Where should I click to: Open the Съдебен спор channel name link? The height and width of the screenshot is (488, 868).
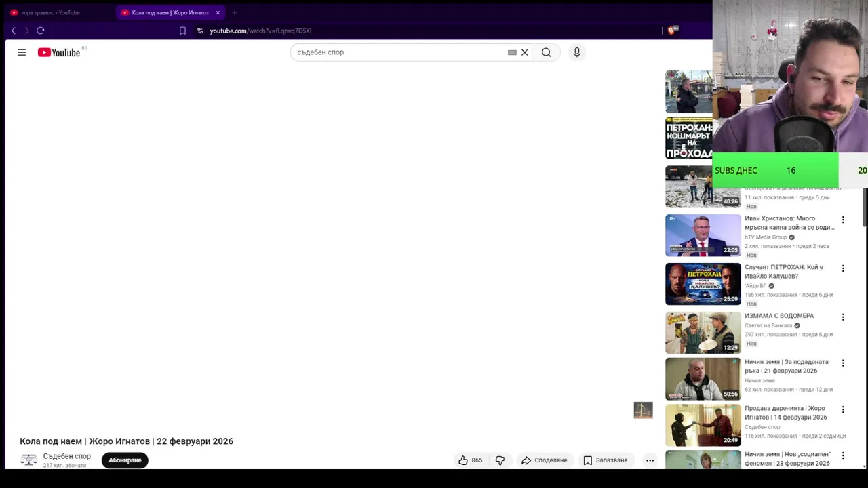(x=66, y=456)
